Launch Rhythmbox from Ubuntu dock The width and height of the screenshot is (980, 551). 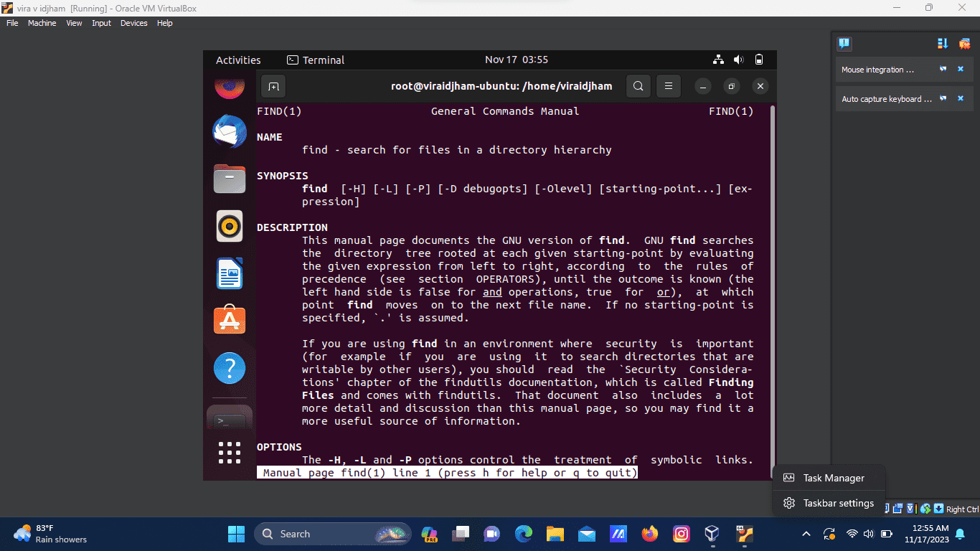click(x=230, y=226)
